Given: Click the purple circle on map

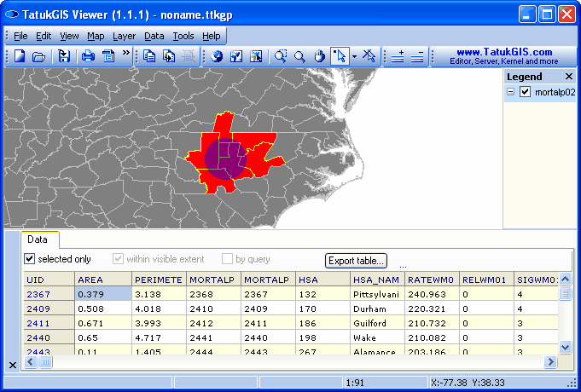Looking at the screenshot, I should point(225,159).
